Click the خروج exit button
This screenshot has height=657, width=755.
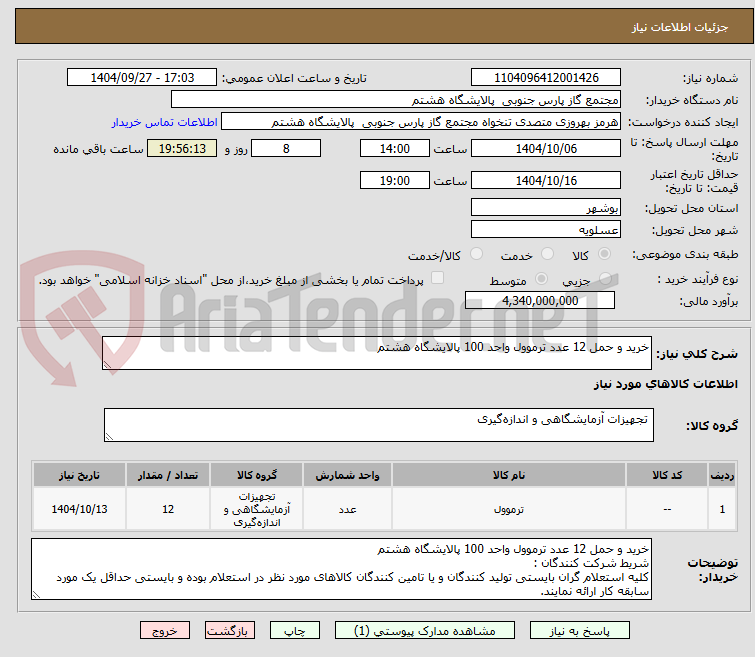[x=165, y=631]
